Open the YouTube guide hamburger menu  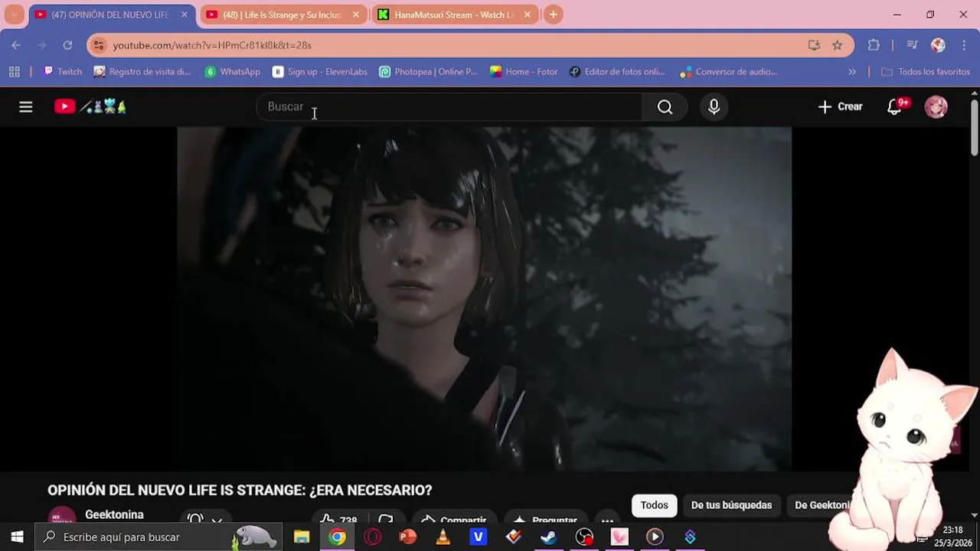tap(26, 107)
